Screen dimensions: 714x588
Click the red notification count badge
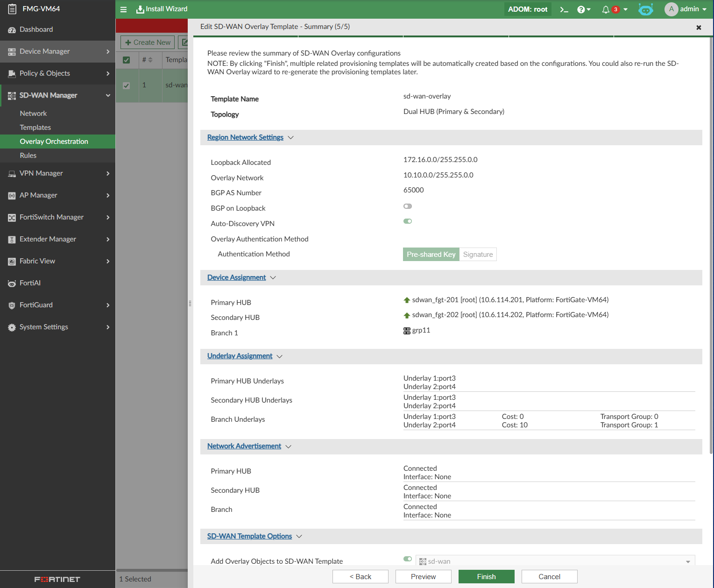pos(615,9)
